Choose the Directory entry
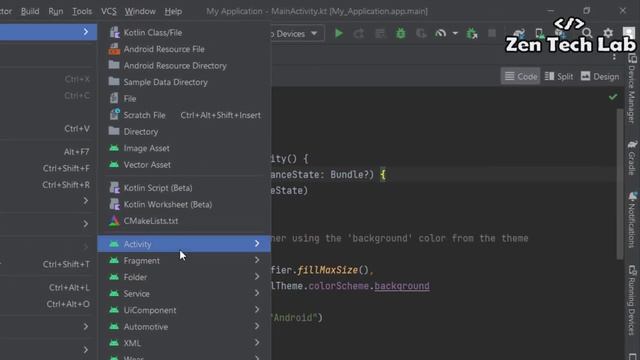This screenshot has height=360, width=640. (184, 132)
